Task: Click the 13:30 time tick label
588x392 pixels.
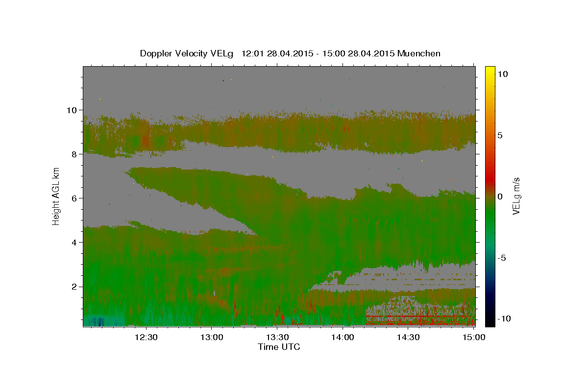Action: coord(277,337)
